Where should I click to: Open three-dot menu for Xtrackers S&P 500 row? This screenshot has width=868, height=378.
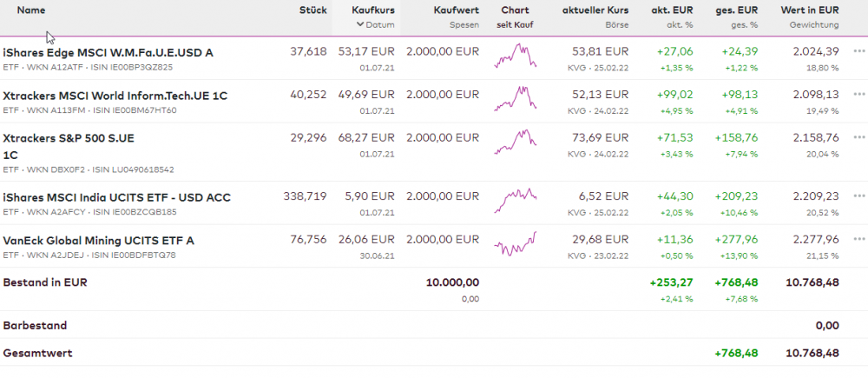(x=859, y=137)
